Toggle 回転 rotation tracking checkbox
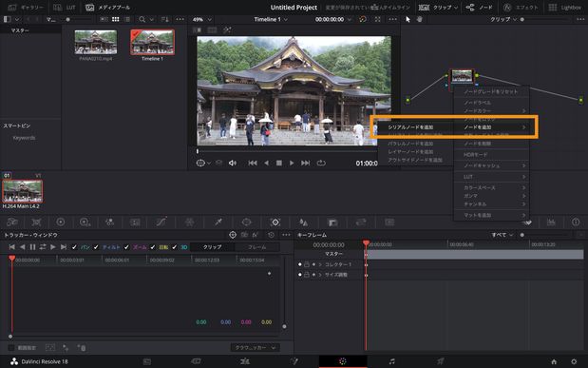588x368 pixels. tap(152, 247)
